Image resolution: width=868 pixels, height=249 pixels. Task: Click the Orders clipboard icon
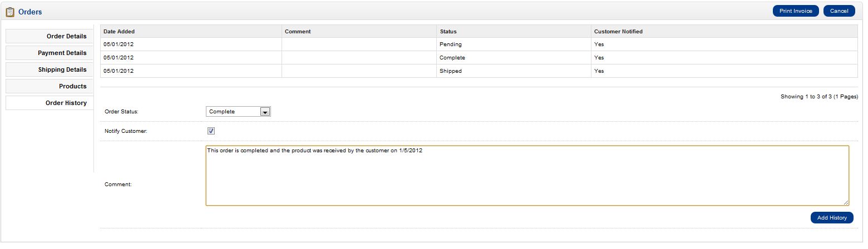coord(10,12)
